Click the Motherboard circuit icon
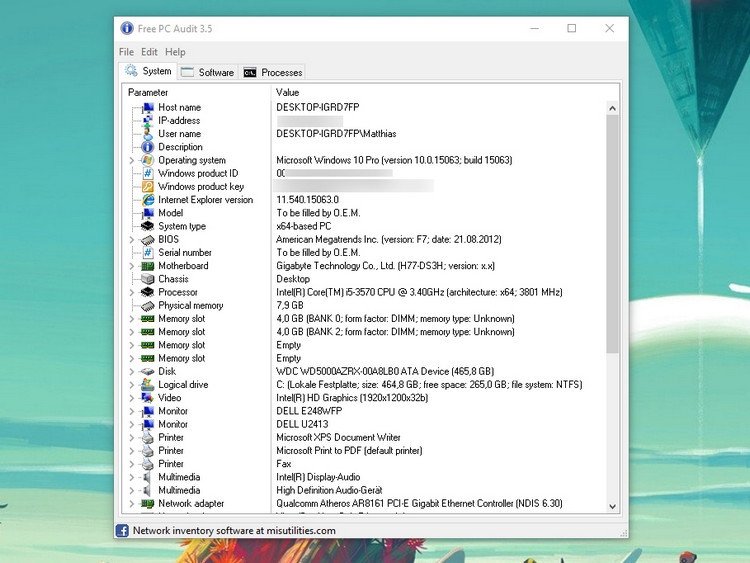This screenshot has height=563, width=750. pyautogui.click(x=148, y=265)
